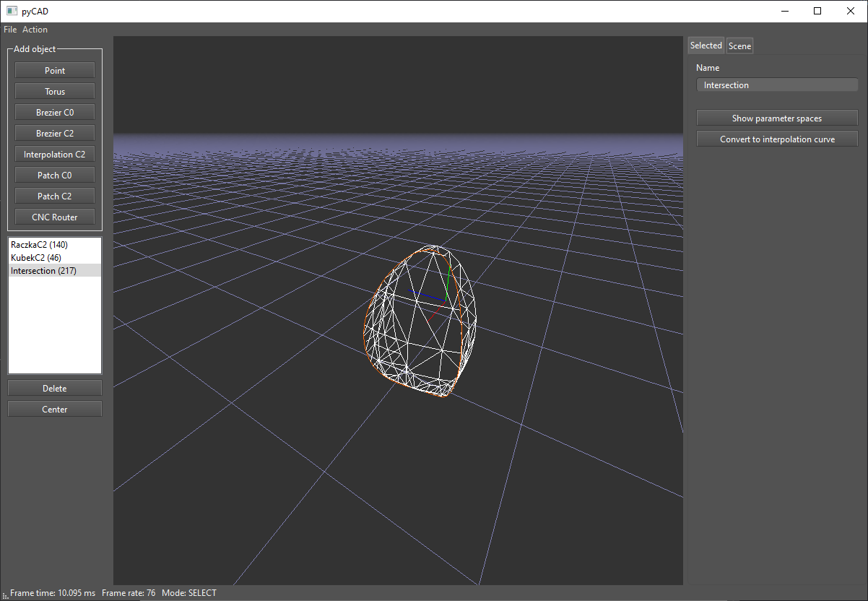Select the RaczkaC2 object in the list
Screen dimensions: 868x601
40,244
